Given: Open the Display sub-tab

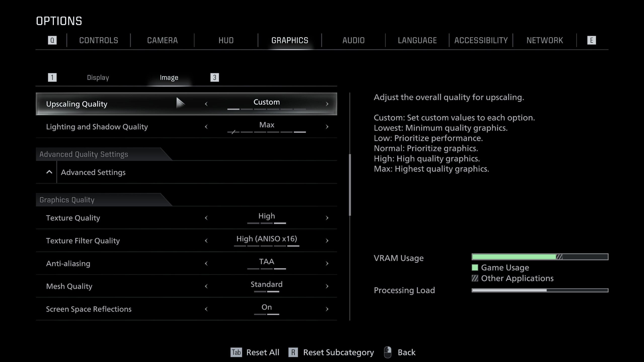Looking at the screenshot, I should (x=98, y=77).
